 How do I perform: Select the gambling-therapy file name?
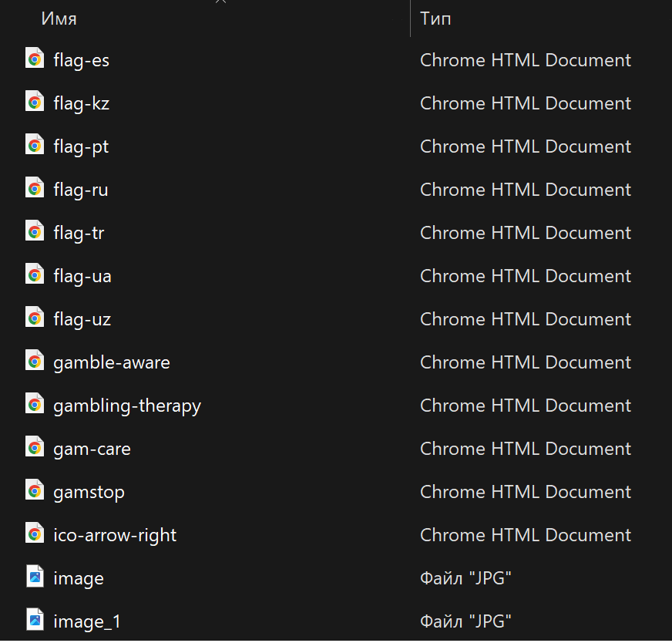tap(127, 406)
